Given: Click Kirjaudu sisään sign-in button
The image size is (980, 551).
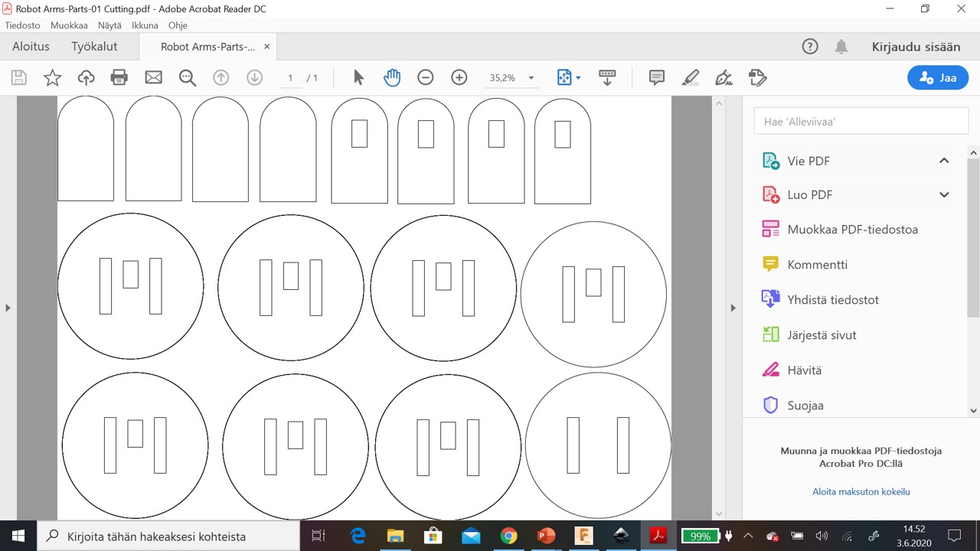Looking at the screenshot, I should pyautogui.click(x=916, y=47).
